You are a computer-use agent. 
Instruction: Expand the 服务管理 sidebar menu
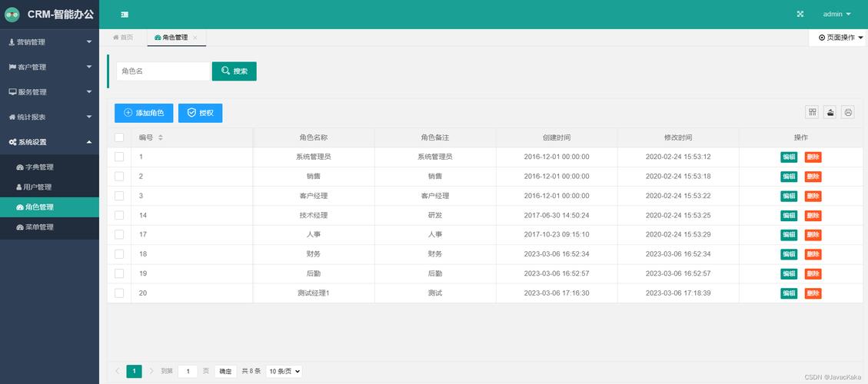[50, 92]
